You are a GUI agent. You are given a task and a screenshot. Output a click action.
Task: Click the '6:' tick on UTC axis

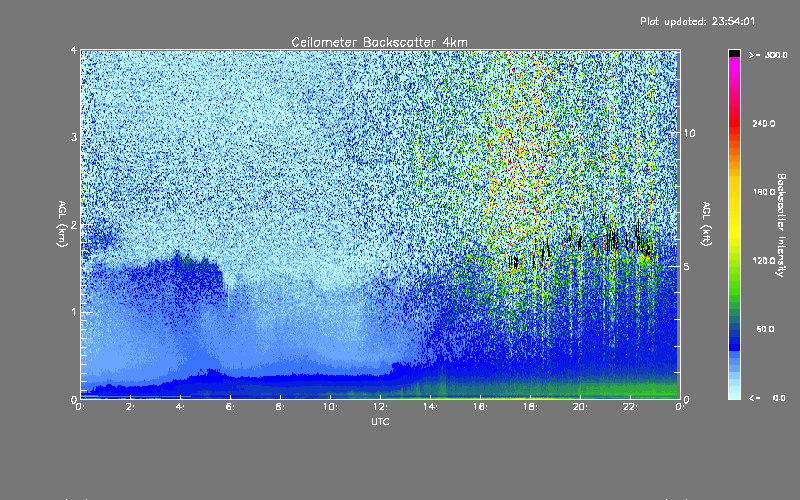pos(231,407)
